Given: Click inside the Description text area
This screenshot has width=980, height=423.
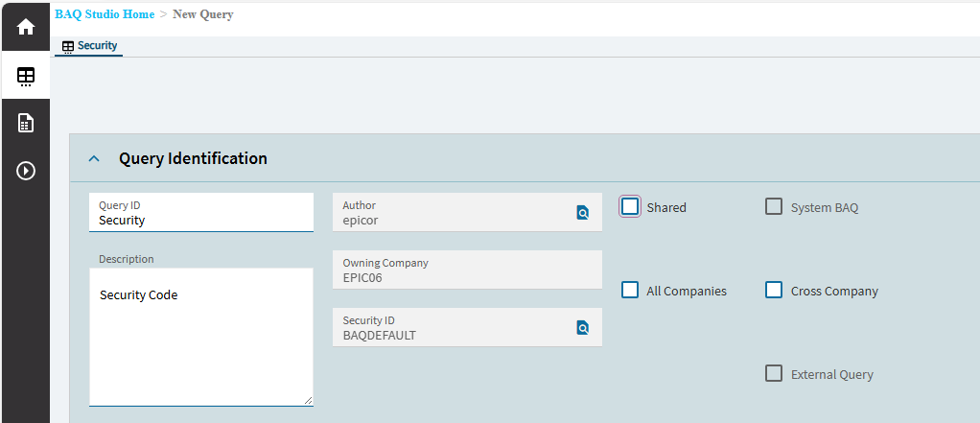Looking at the screenshot, I should [x=201, y=338].
